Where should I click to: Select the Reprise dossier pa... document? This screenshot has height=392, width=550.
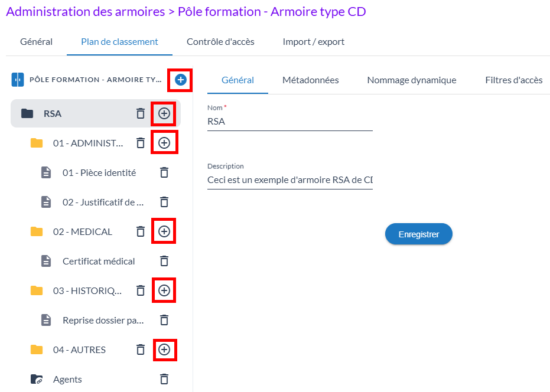pos(103,320)
